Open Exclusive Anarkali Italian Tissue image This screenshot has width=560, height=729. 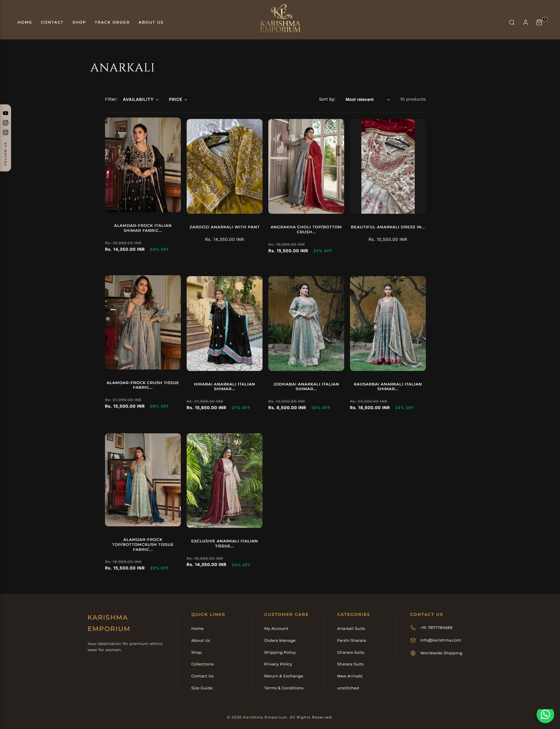coord(224,481)
